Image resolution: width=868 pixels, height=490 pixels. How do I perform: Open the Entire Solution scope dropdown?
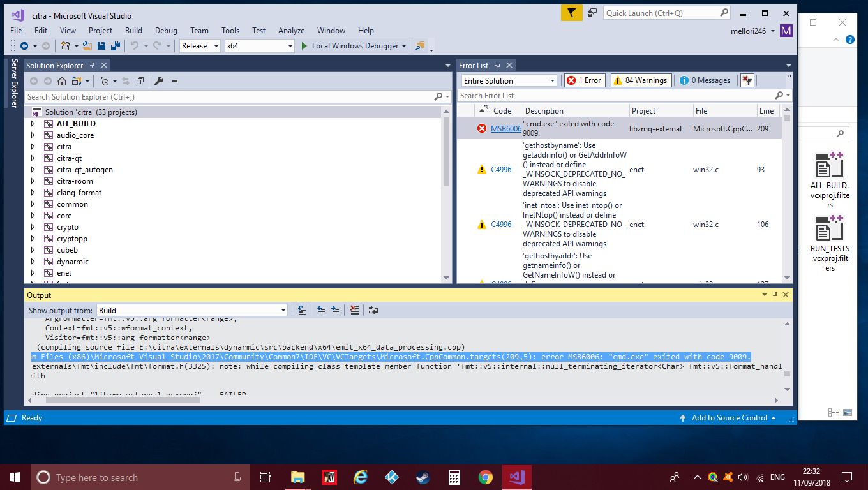[509, 80]
